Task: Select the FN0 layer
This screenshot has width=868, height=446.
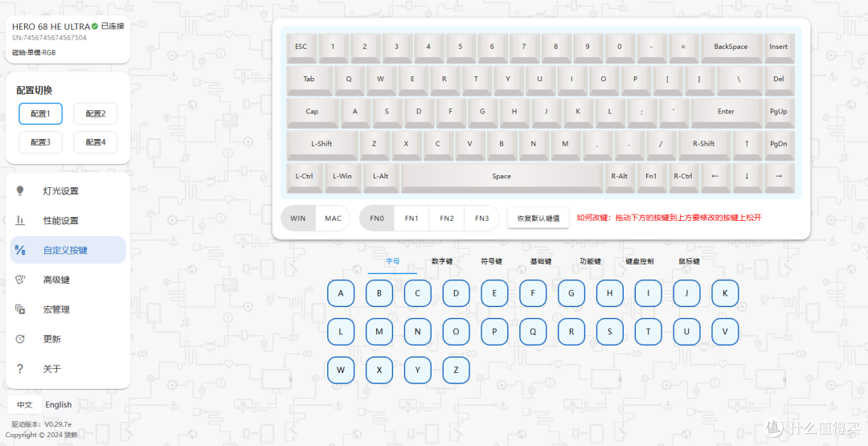Action: pyautogui.click(x=376, y=218)
